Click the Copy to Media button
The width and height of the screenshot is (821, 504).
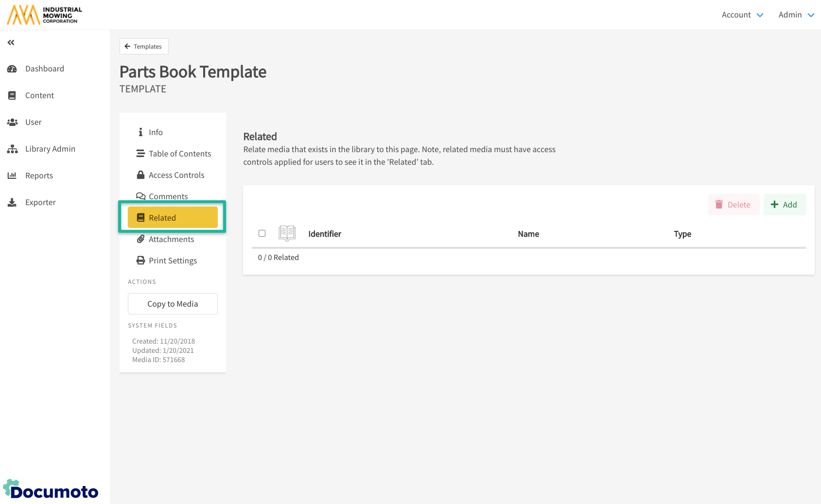tap(173, 304)
